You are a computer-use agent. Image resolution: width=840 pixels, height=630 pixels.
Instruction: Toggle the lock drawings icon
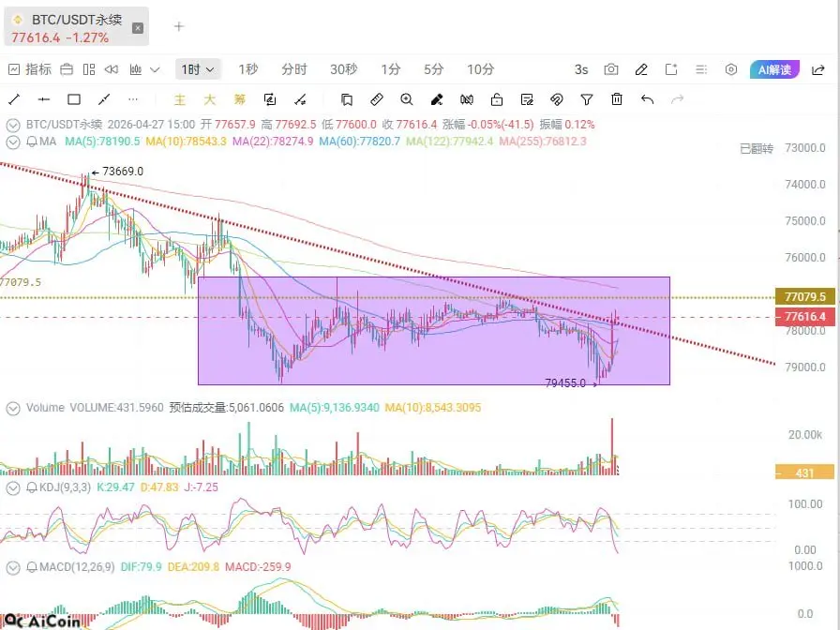pyautogui.click(x=497, y=99)
